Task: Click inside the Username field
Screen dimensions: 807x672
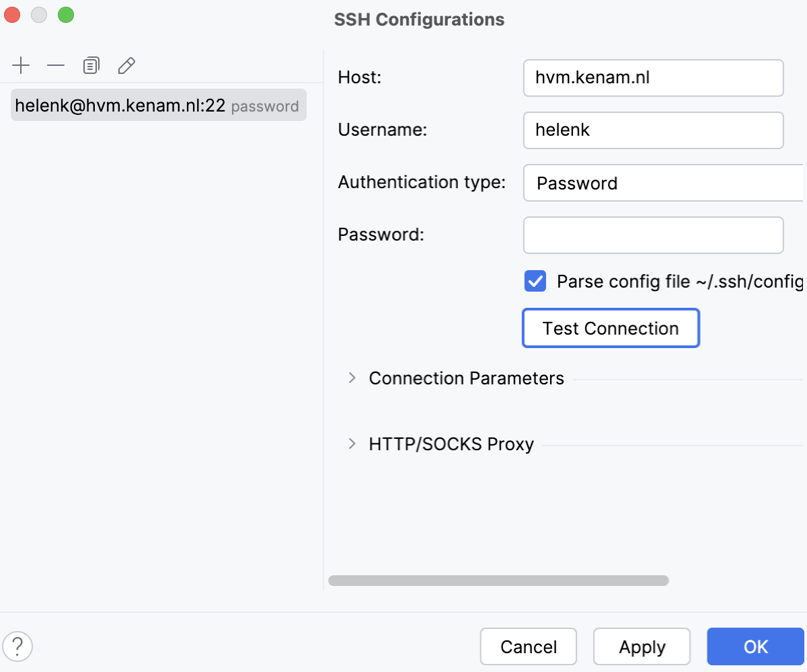Action: point(653,130)
